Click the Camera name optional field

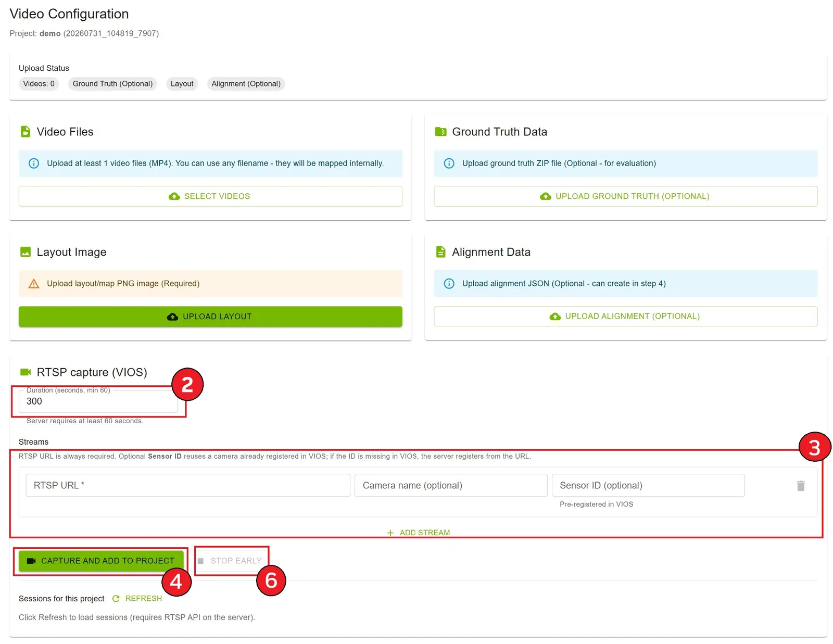pyautogui.click(x=451, y=485)
